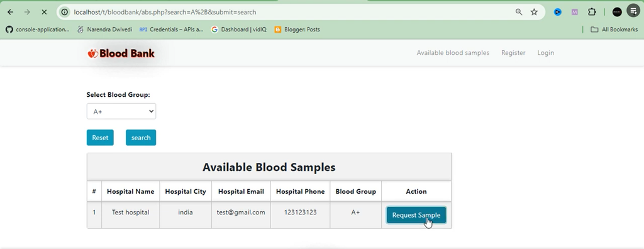Image resolution: width=644 pixels, height=249 pixels.
Task: Open the Register nav link
Action: coord(513,53)
